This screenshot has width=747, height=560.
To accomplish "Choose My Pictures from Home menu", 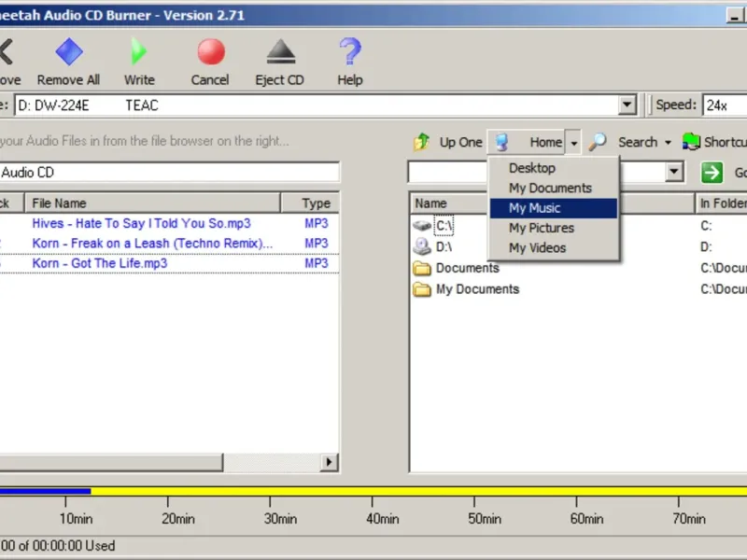I will (554, 228).
